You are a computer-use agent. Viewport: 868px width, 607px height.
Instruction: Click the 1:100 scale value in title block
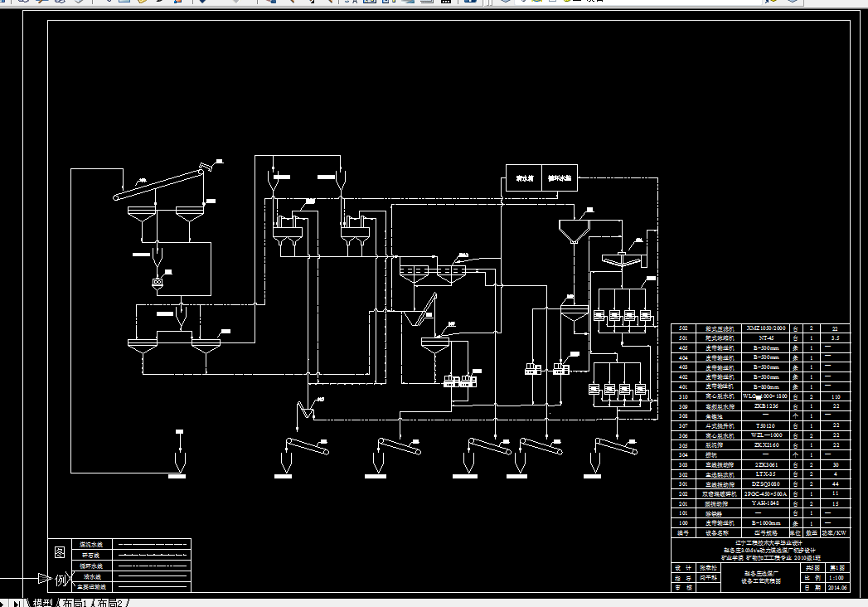836,578
